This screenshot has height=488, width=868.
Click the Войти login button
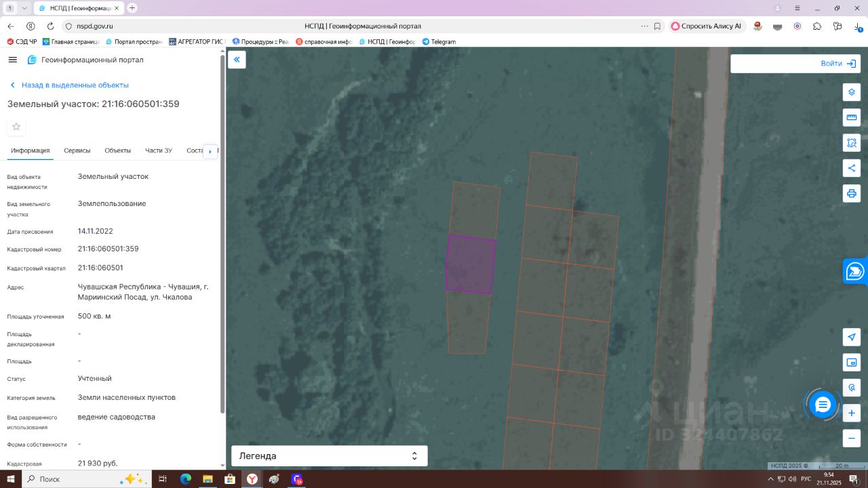[840, 63]
